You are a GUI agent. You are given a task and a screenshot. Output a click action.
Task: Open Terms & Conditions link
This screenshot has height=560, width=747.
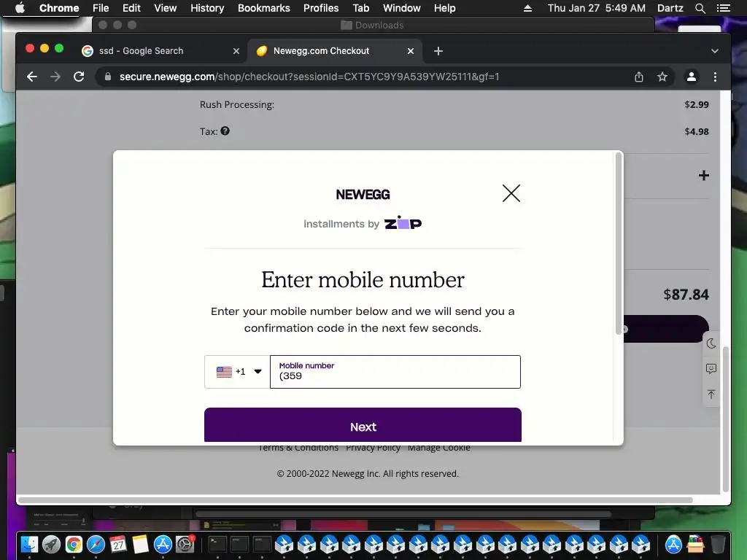[298, 448]
